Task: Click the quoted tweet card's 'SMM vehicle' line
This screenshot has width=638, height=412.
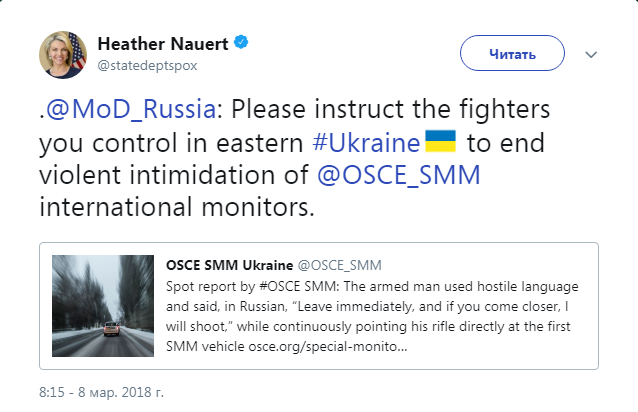Action: click(286, 347)
